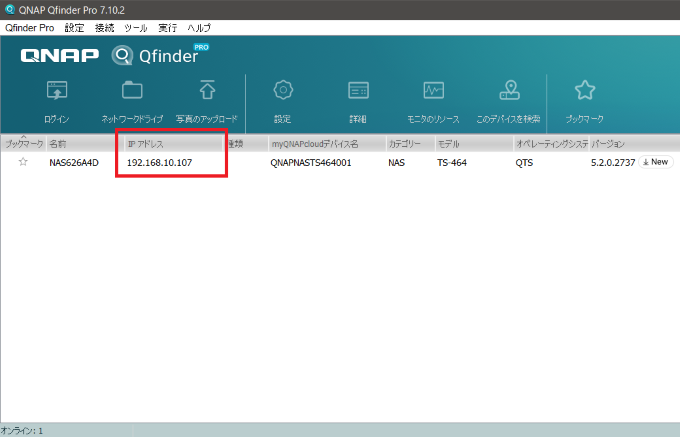Image resolution: width=680 pixels, height=437 pixels.
Task: Select device name NAS626A4D
Action: point(74,163)
